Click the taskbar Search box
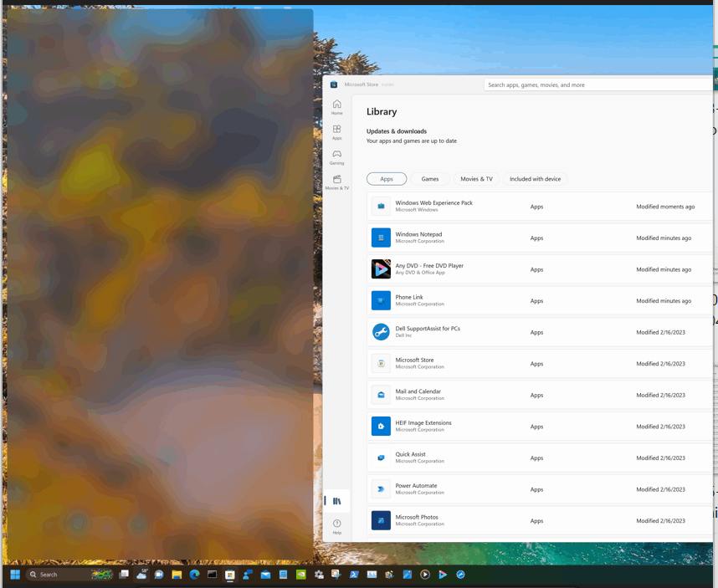The image size is (718, 588). [x=69, y=575]
